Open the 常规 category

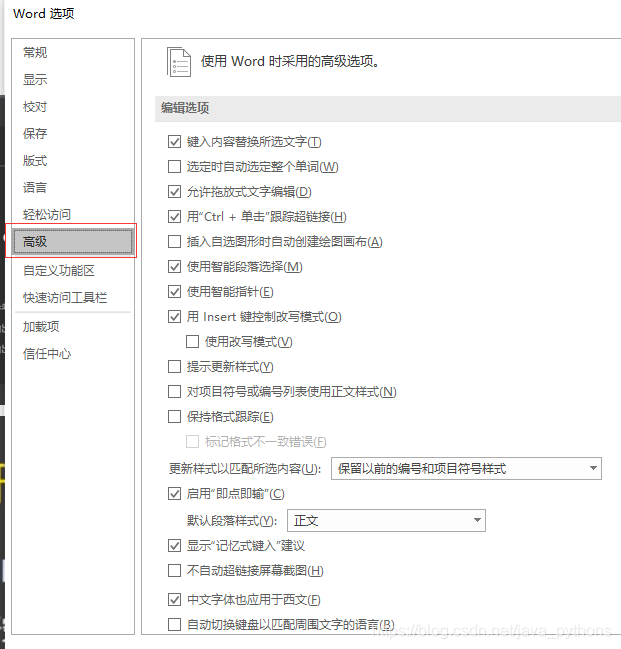coord(35,53)
